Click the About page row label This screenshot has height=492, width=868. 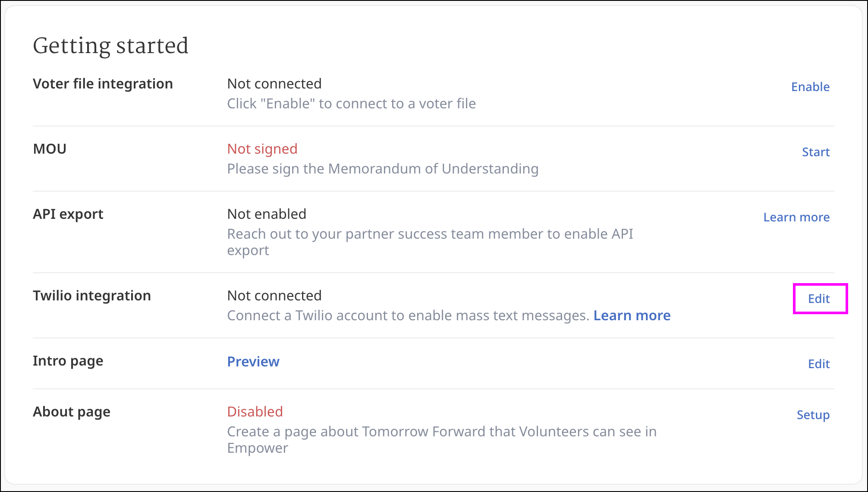coord(72,412)
